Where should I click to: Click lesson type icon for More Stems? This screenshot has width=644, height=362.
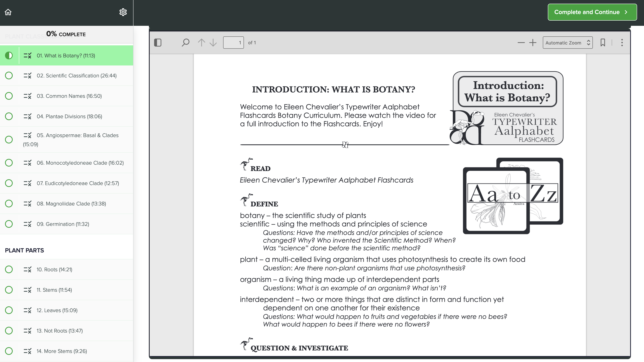point(28,351)
